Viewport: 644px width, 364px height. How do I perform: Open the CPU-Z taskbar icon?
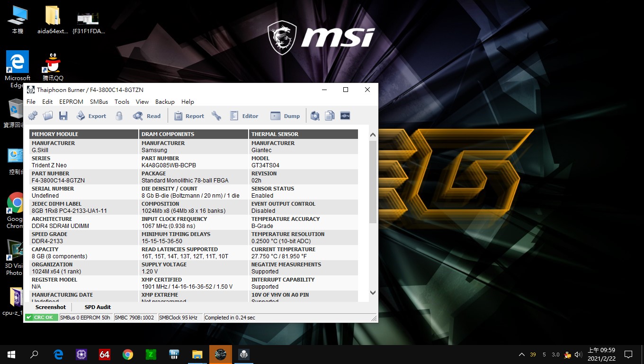81,355
